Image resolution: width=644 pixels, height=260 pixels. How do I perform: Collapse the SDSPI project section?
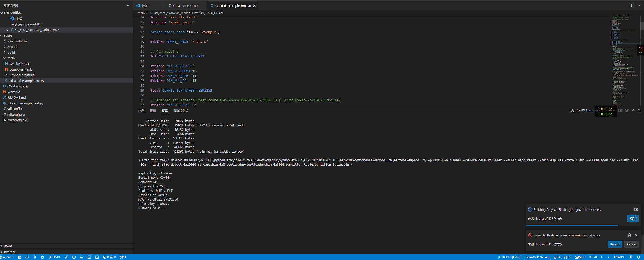[x=67, y=36]
